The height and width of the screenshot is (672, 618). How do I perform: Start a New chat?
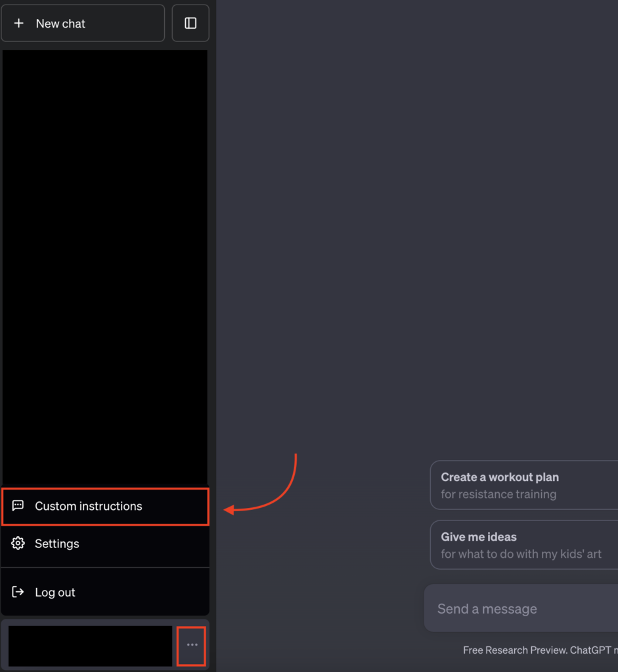click(83, 24)
